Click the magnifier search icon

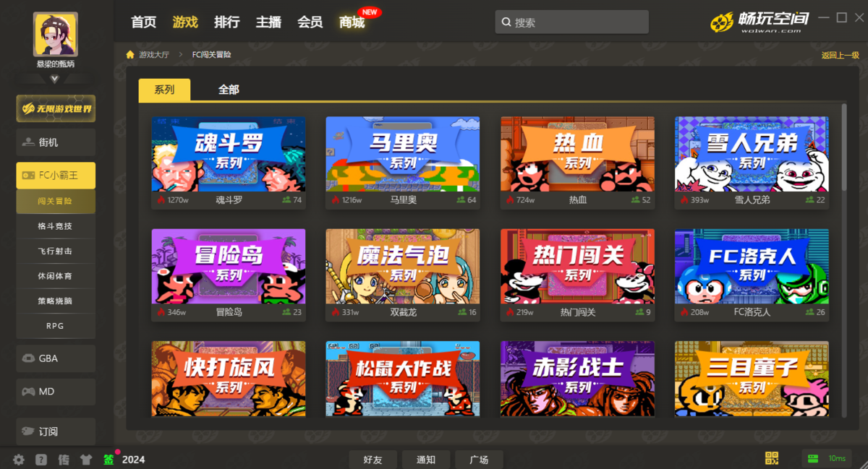(x=506, y=22)
